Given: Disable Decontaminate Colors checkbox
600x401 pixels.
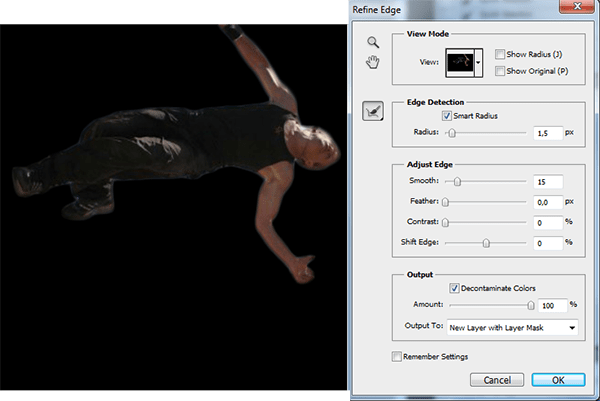Looking at the screenshot, I should point(454,288).
